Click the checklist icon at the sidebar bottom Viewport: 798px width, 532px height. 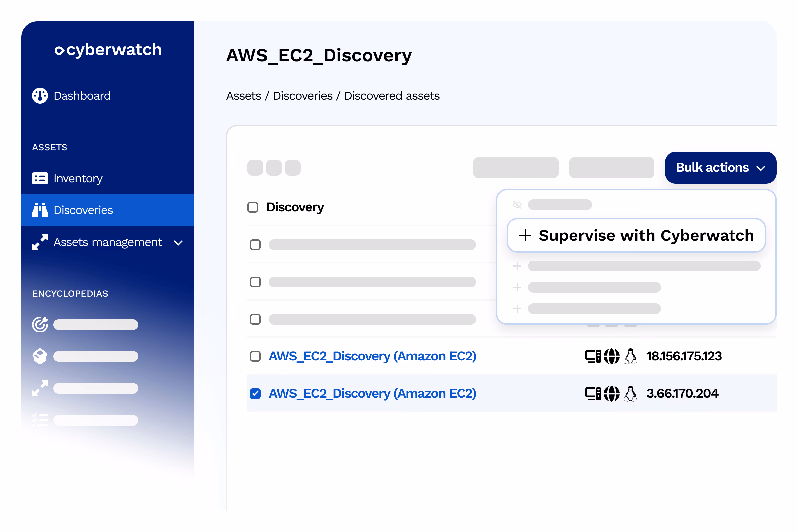click(40, 420)
